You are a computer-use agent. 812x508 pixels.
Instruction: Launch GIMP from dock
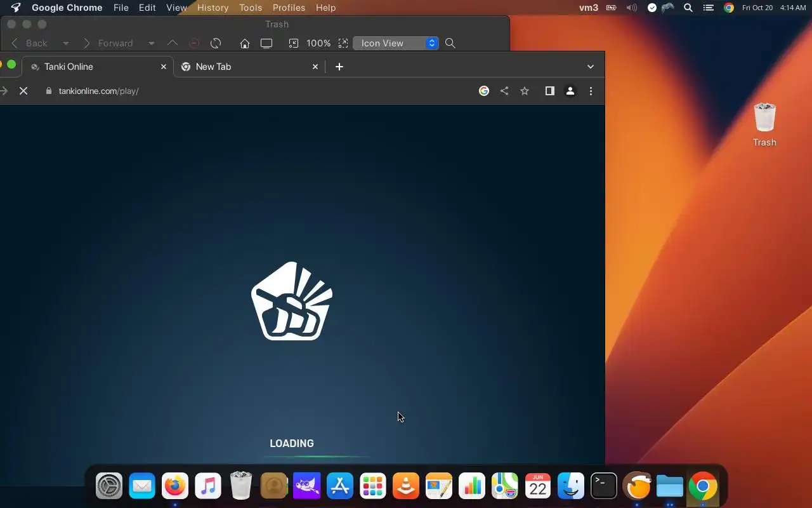(307, 486)
